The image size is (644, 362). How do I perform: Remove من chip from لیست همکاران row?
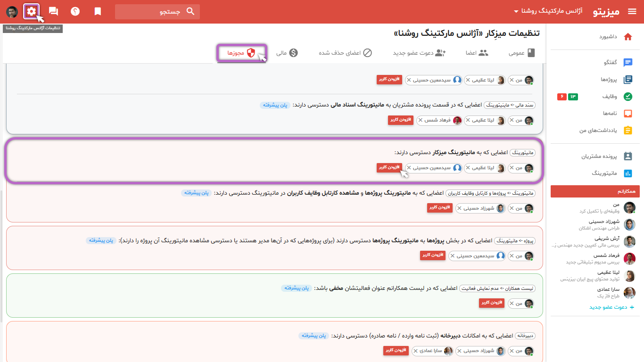512,304
